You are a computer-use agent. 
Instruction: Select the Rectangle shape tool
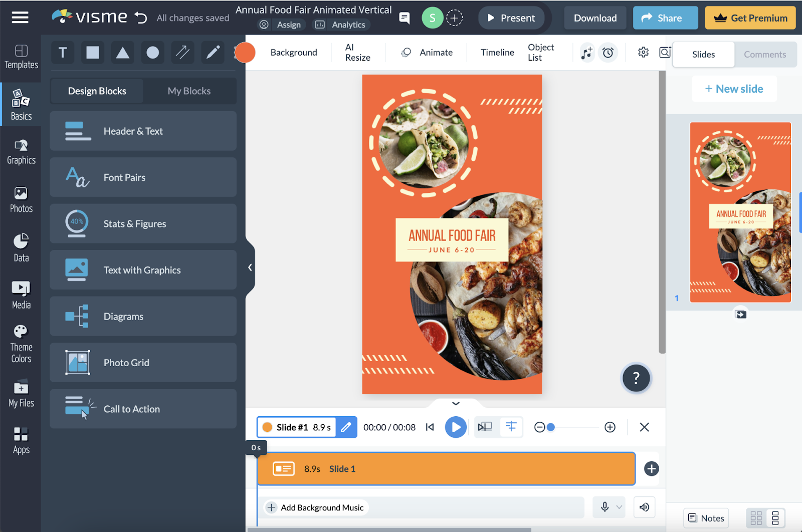[x=92, y=52]
